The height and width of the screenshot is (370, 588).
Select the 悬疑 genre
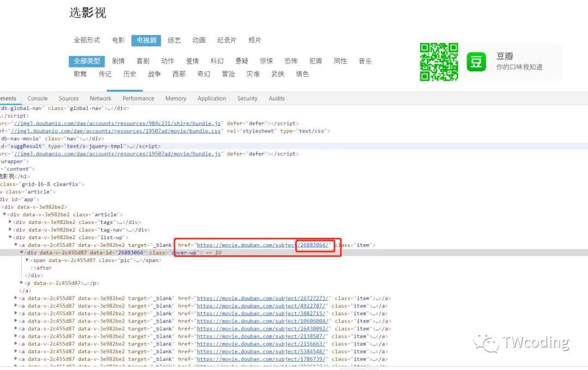[x=242, y=61]
